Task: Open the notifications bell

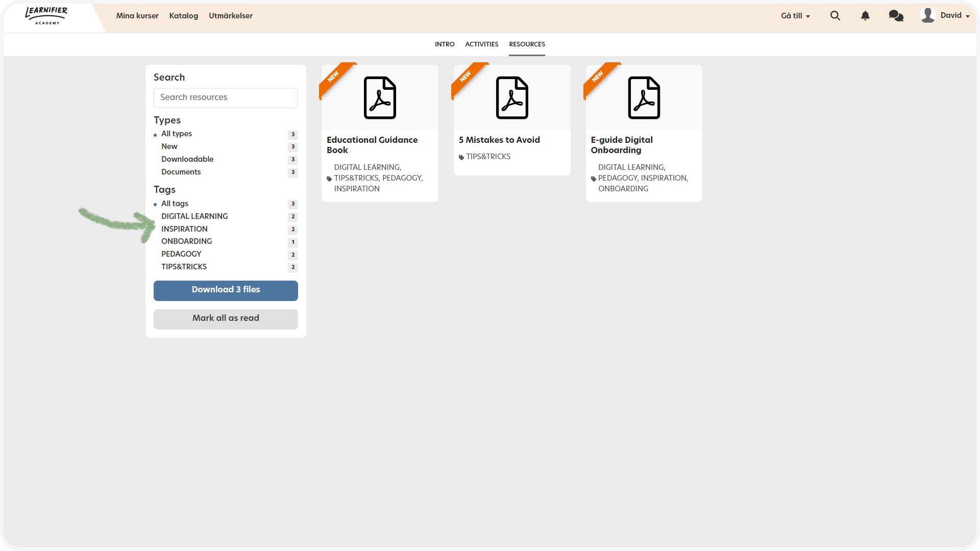Action: (x=865, y=16)
